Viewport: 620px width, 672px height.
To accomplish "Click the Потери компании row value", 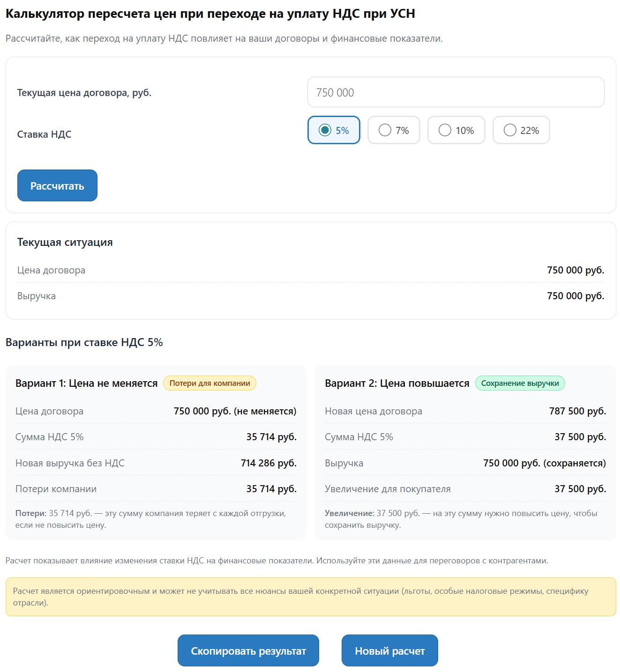I will point(271,489).
